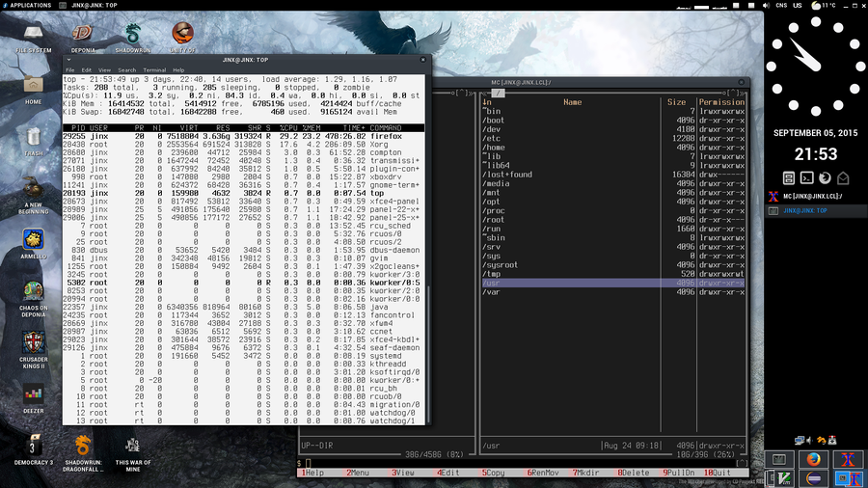Open the Search menu in terminal

(x=126, y=70)
